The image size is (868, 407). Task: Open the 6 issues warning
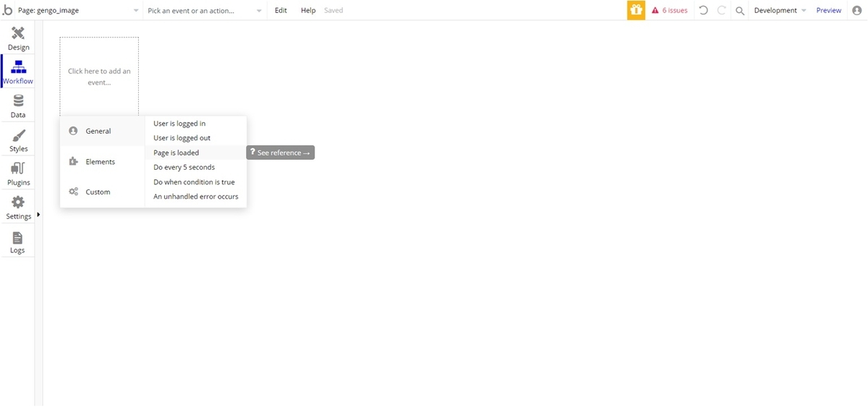pyautogui.click(x=670, y=10)
